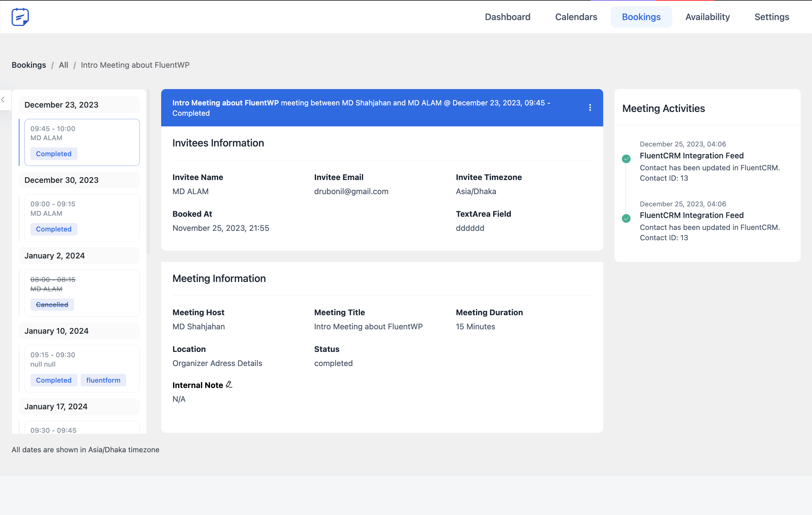Viewport: 812px width, 515px height.
Task: Click the Asia/Dhaka timezone footer note
Action: [x=85, y=449]
